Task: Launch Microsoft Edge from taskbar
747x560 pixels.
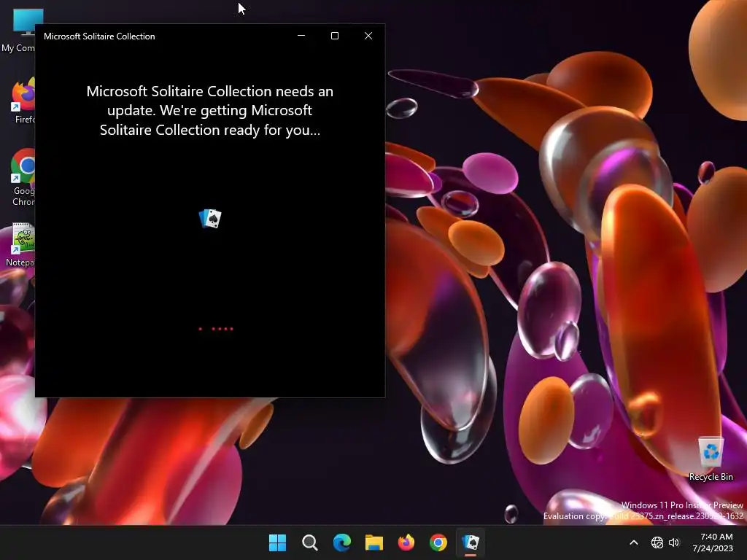Action: pyautogui.click(x=341, y=542)
